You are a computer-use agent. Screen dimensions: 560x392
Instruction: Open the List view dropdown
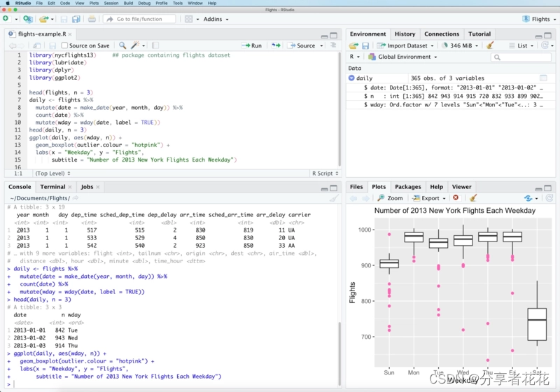521,45
